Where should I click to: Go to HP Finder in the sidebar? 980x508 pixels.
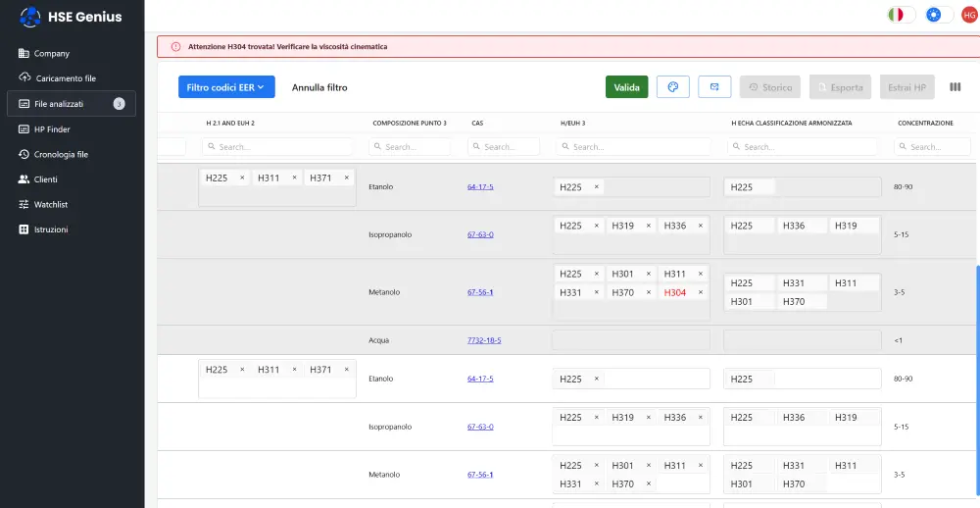coord(52,128)
